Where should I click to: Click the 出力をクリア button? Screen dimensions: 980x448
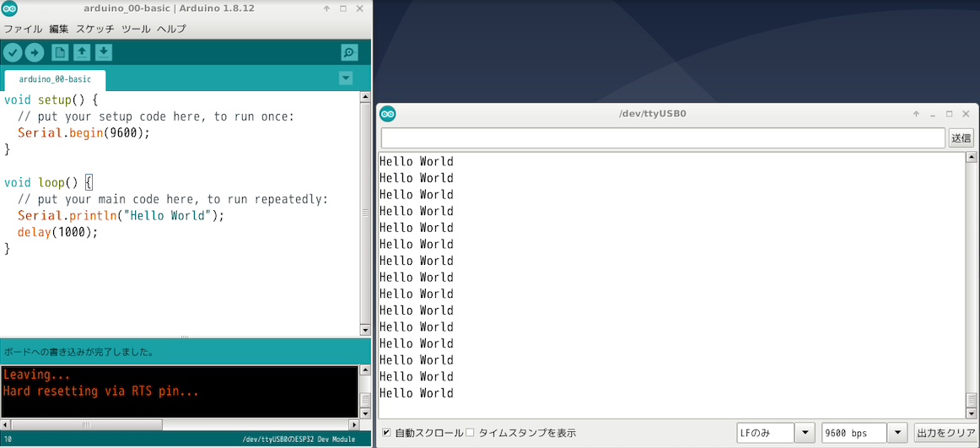(945, 433)
